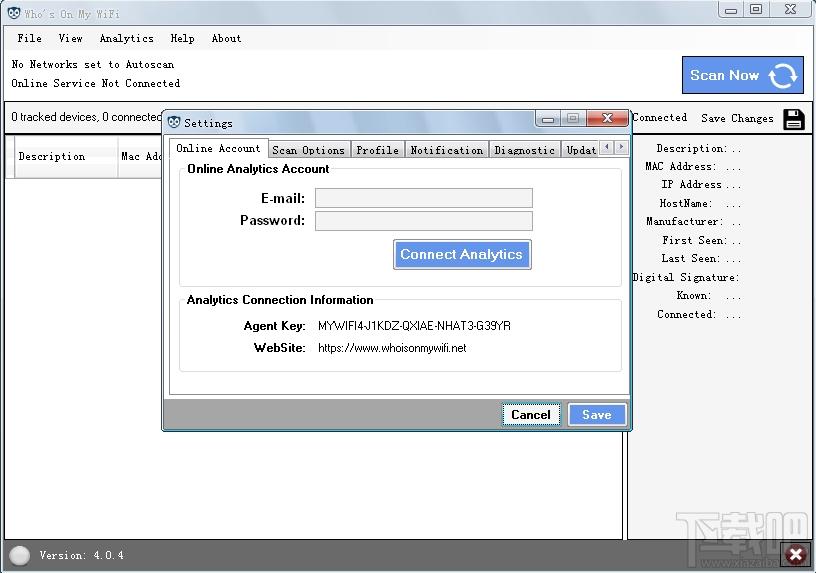Open the File menu
The height and width of the screenshot is (573, 816).
29,38
